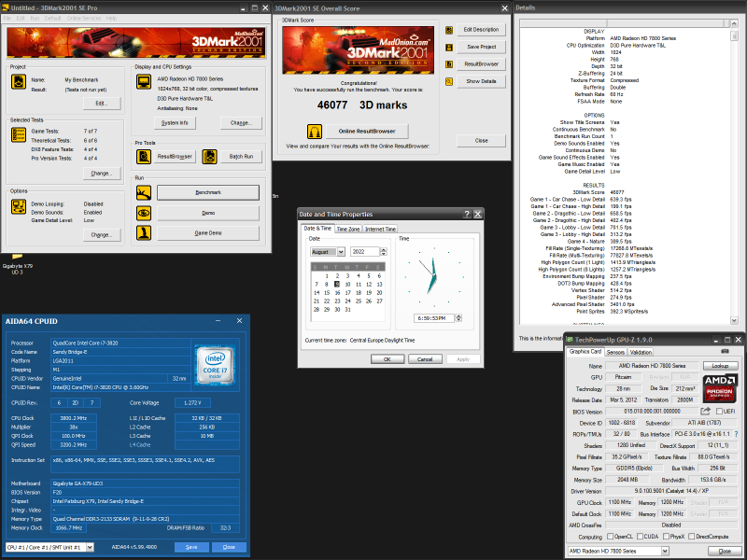The height and width of the screenshot is (560, 747).
Task: Toggle the UEFI checkbox in GPU-Z
Action: [719, 411]
